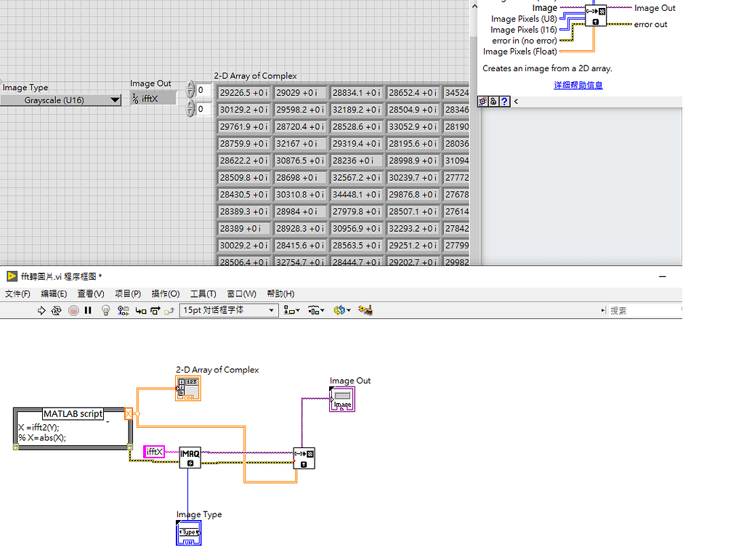744x560 pixels.
Task: Select the array cell 29226.5 +0 i
Action: (243, 93)
